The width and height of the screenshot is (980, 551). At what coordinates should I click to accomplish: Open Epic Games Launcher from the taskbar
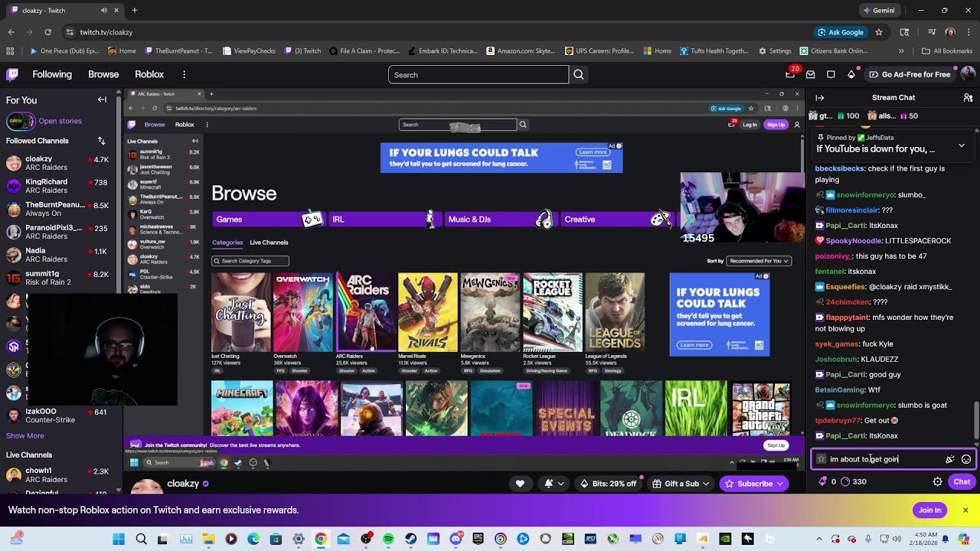[479, 540]
